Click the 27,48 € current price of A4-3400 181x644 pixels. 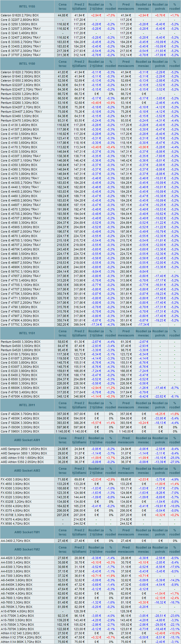63,541
